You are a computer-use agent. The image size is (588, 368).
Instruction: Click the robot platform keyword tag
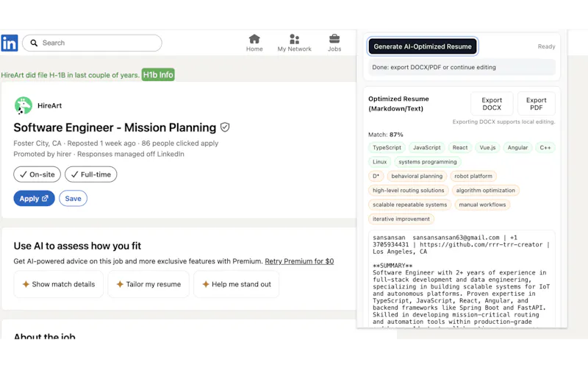pyautogui.click(x=473, y=176)
